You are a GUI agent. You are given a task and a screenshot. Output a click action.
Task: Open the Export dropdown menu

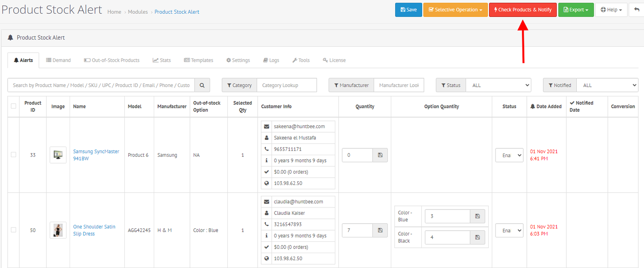pyautogui.click(x=576, y=10)
